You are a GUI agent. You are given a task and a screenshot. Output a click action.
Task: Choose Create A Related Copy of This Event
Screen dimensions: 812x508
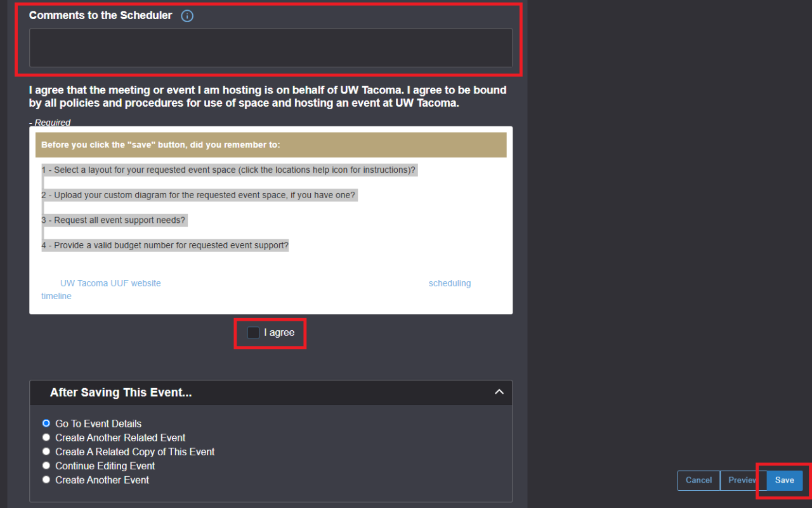46,451
